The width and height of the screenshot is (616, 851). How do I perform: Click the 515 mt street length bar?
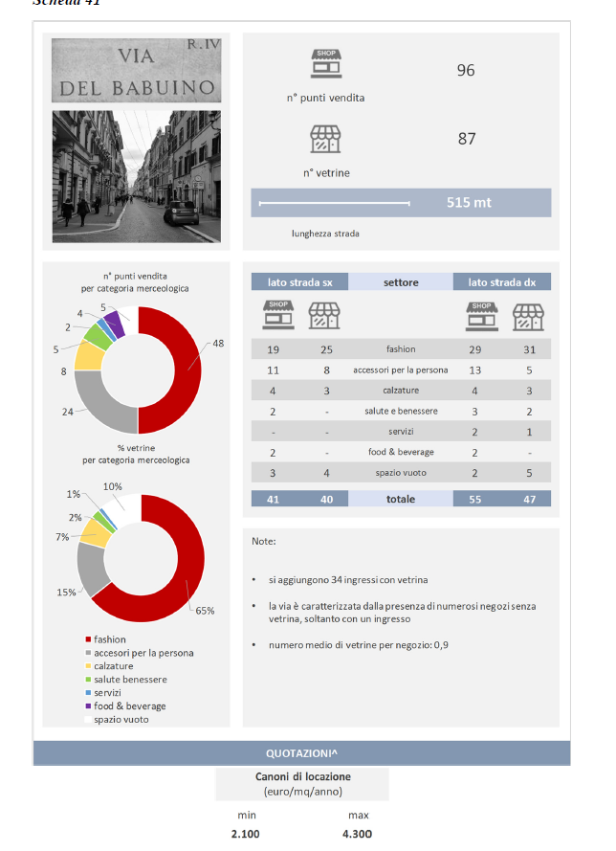(x=401, y=202)
